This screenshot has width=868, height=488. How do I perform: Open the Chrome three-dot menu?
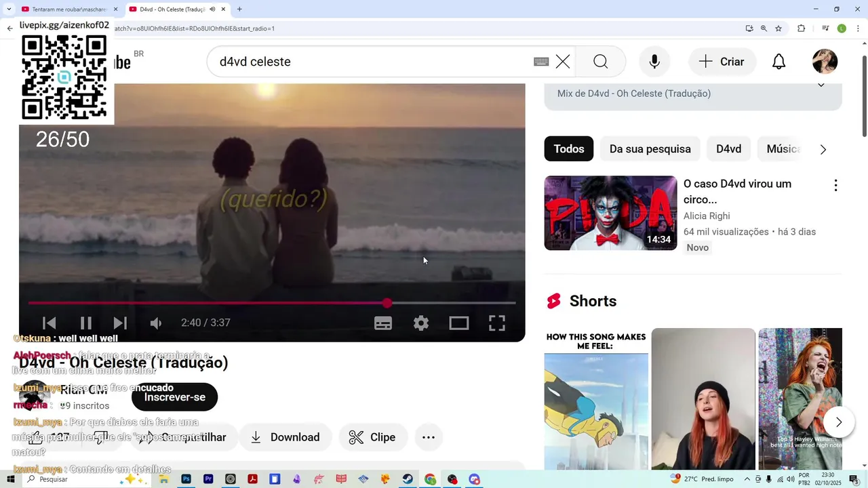click(x=859, y=28)
